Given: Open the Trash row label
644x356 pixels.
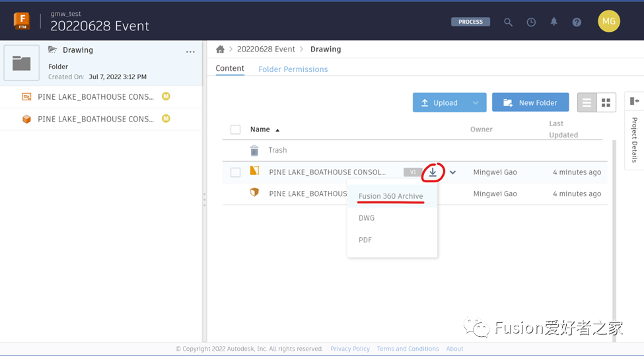Looking at the screenshot, I should pyautogui.click(x=277, y=151).
